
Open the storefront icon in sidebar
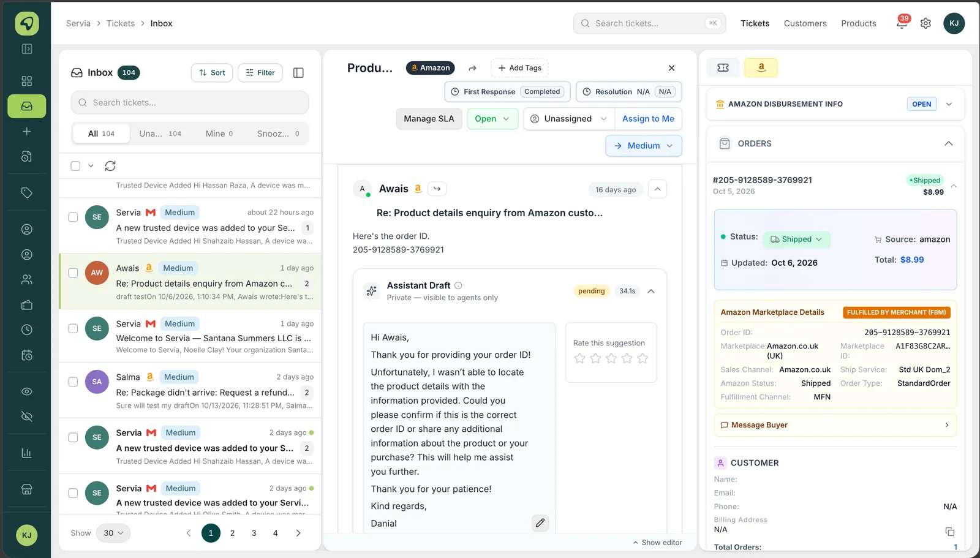click(x=26, y=489)
